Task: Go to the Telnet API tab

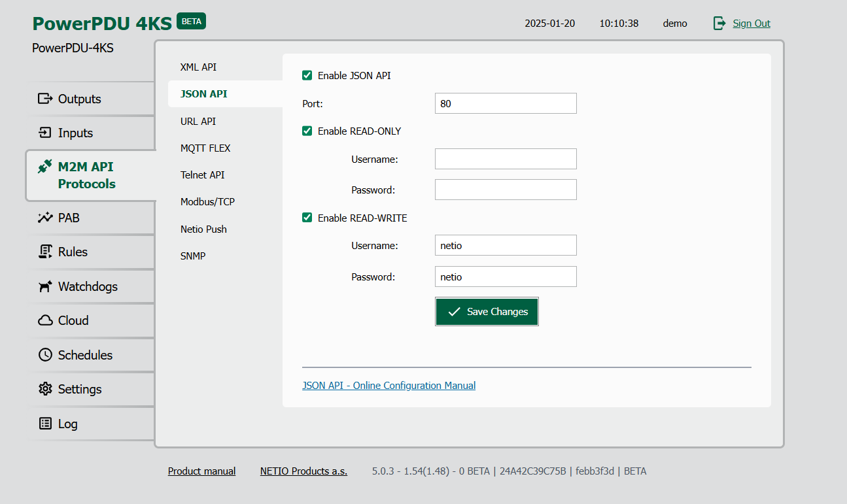Action: point(202,175)
